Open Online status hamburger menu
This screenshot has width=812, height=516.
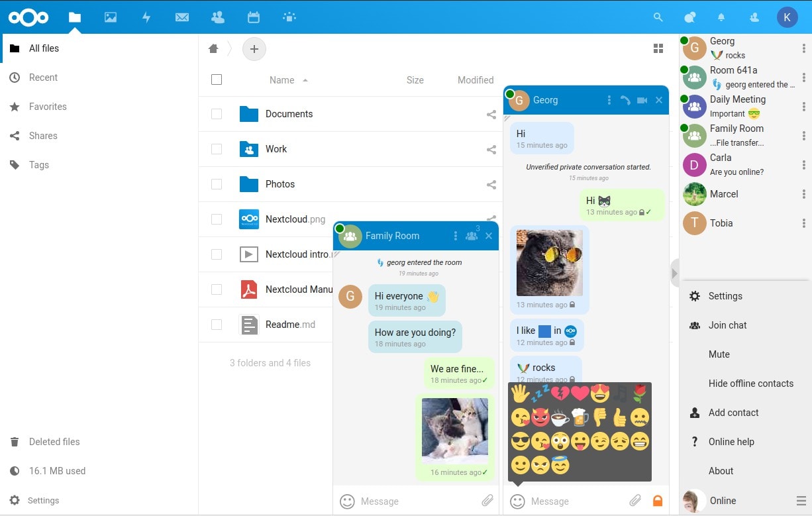coord(801,501)
